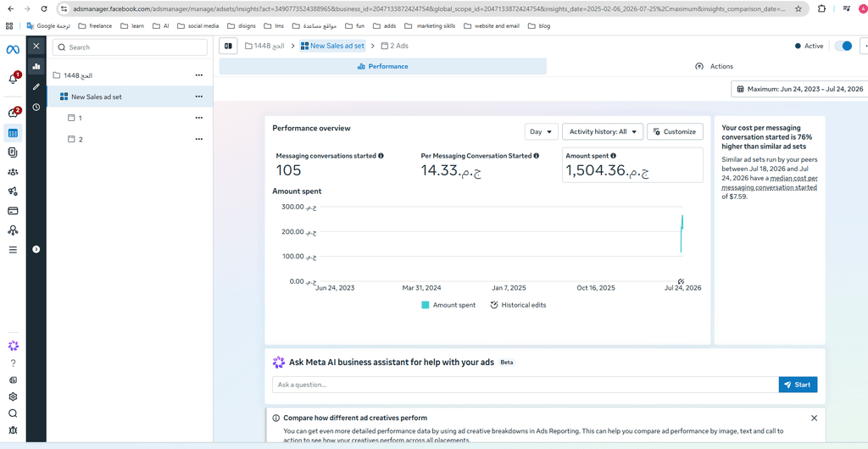Open the social media bookmarks folder
The height and width of the screenshot is (449, 868).
[x=198, y=26]
